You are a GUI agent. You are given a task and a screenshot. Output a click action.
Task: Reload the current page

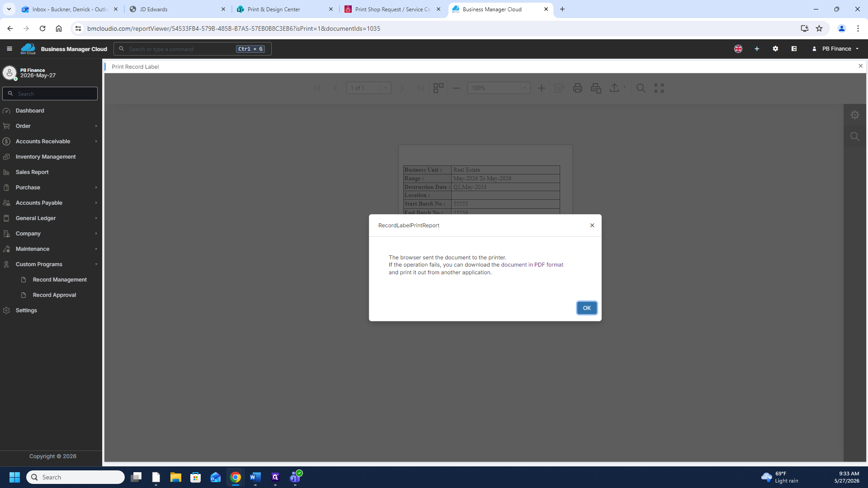pos(42,28)
